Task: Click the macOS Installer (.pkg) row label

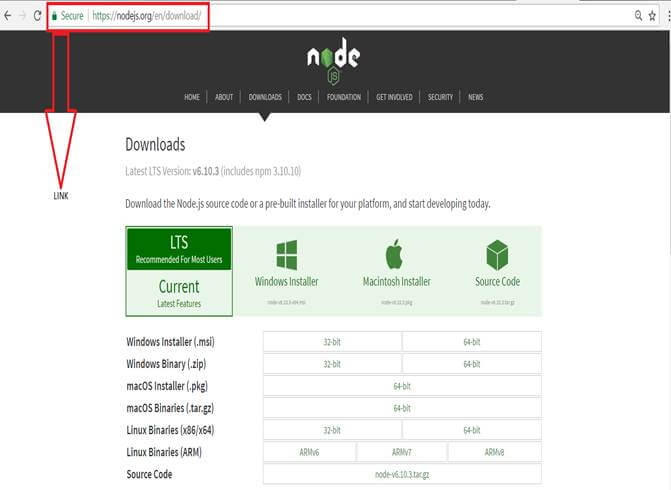Action: pos(167,386)
